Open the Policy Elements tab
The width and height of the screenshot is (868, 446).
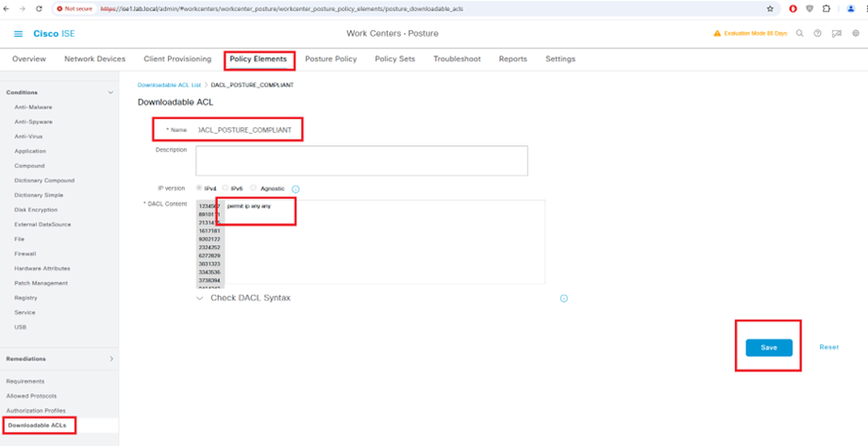(259, 58)
